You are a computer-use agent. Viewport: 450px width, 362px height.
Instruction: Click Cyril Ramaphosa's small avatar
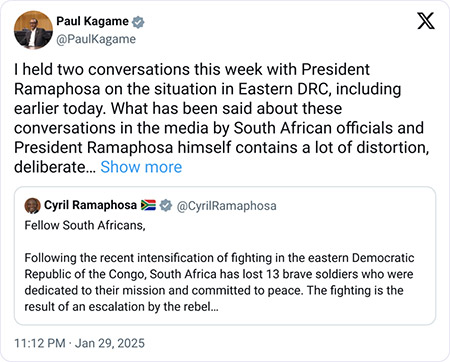tap(32, 206)
